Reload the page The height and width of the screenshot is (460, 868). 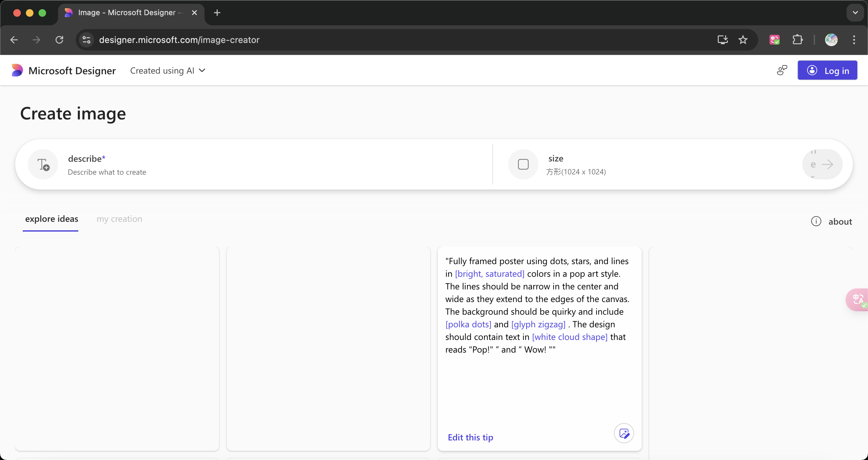coord(59,40)
